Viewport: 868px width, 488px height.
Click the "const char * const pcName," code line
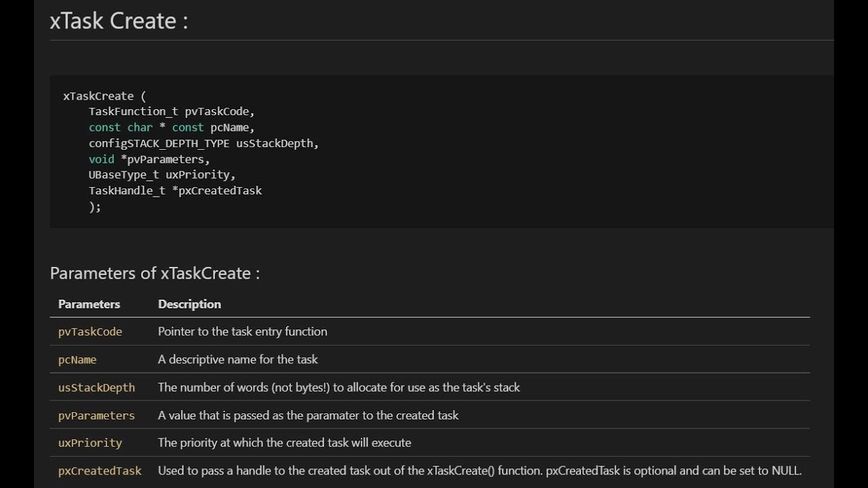(172, 127)
